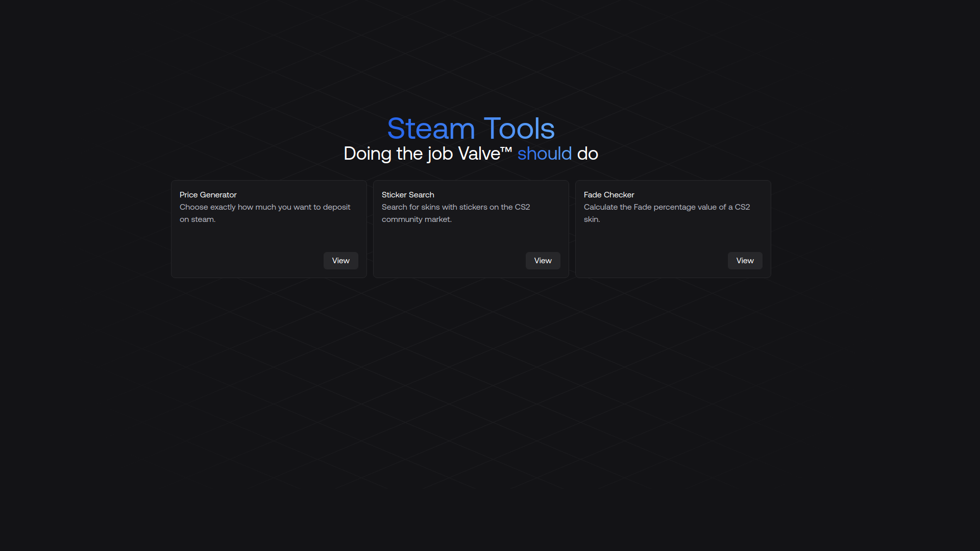Select the Price Generator card title
Screen dimensions: 980x551
(208, 195)
